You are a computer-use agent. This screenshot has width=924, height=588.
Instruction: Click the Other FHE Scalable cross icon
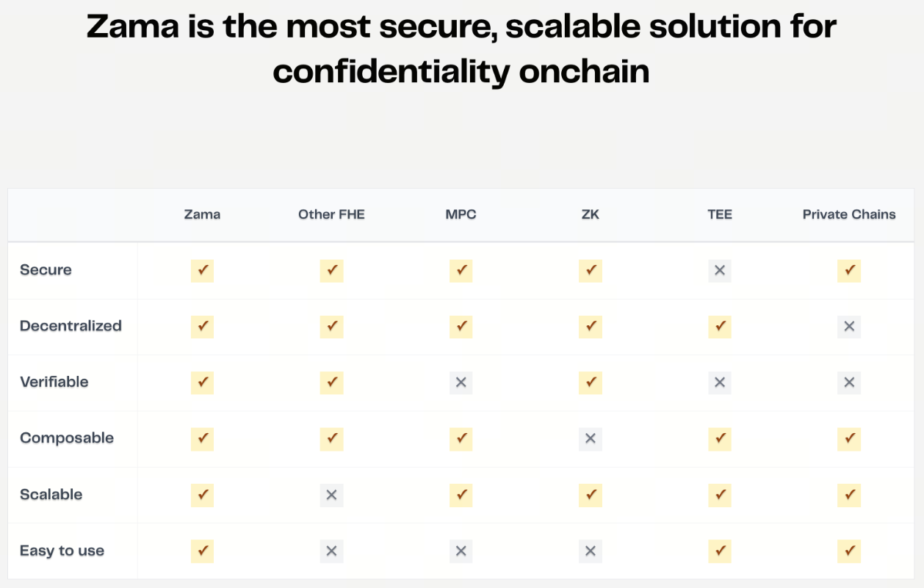pyautogui.click(x=331, y=496)
